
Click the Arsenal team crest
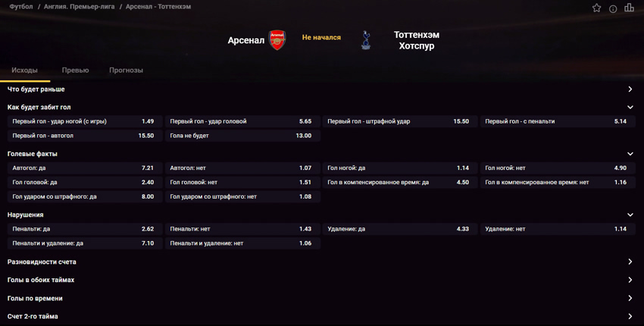click(277, 40)
